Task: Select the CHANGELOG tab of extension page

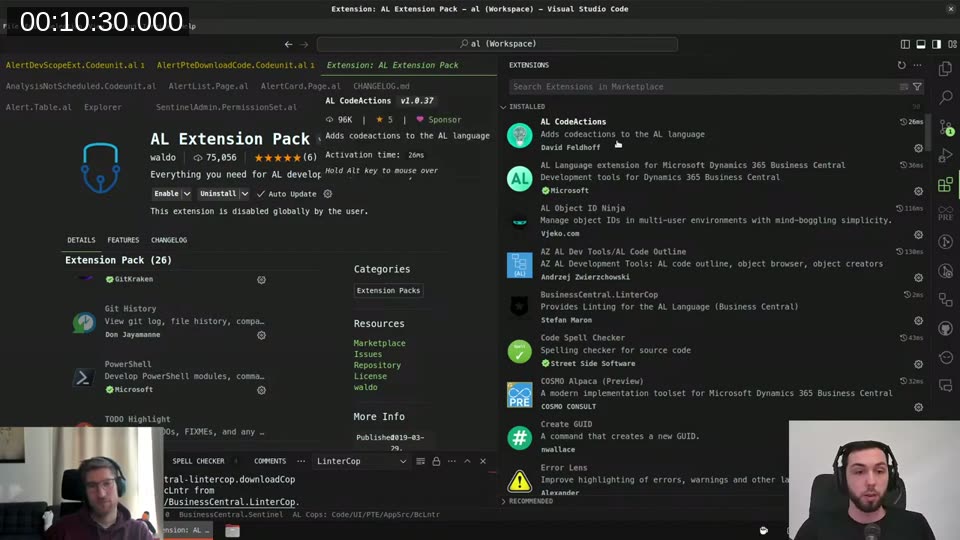Action: [x=169, y=240]
